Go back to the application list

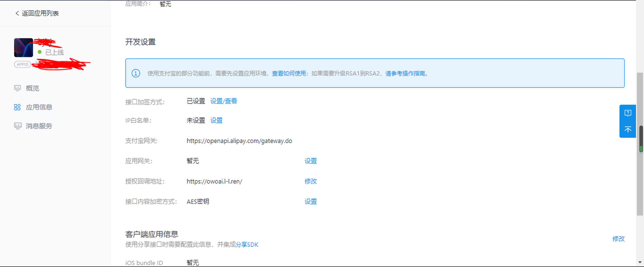tap(37, 13)
